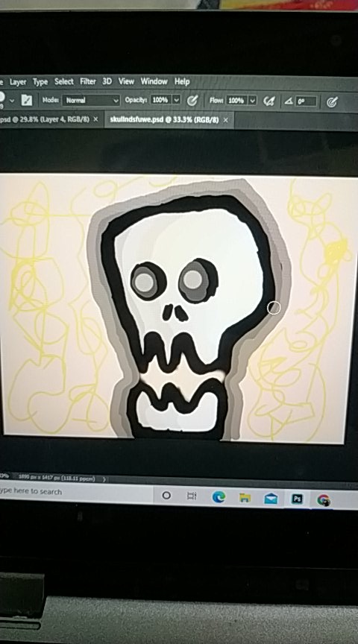
Task: Open the Help menu
Action: point(182,81)
